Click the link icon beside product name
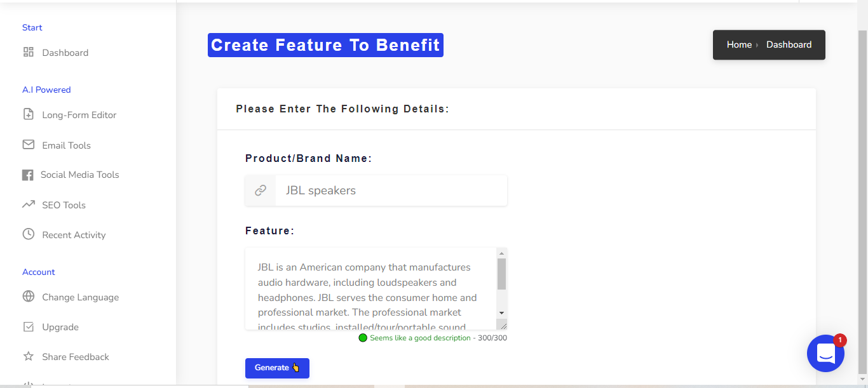The width and height of the screenshot is (868, 388). (261, 191)
